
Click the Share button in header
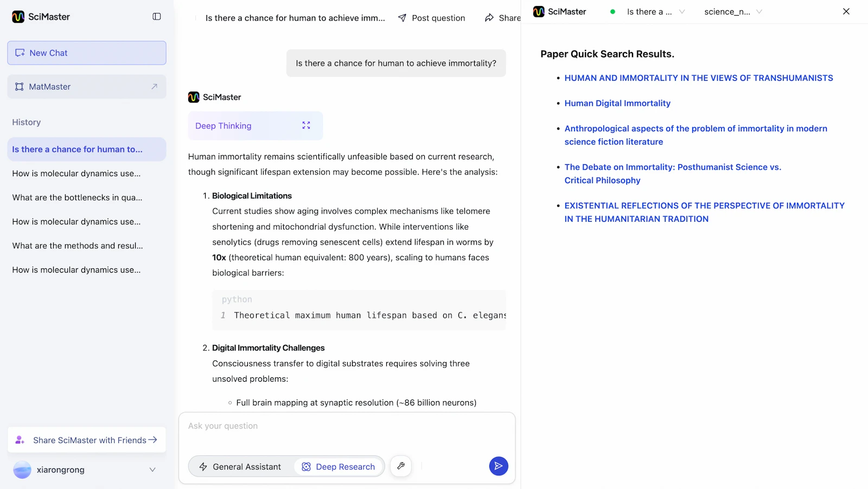(x=503, y=18)
